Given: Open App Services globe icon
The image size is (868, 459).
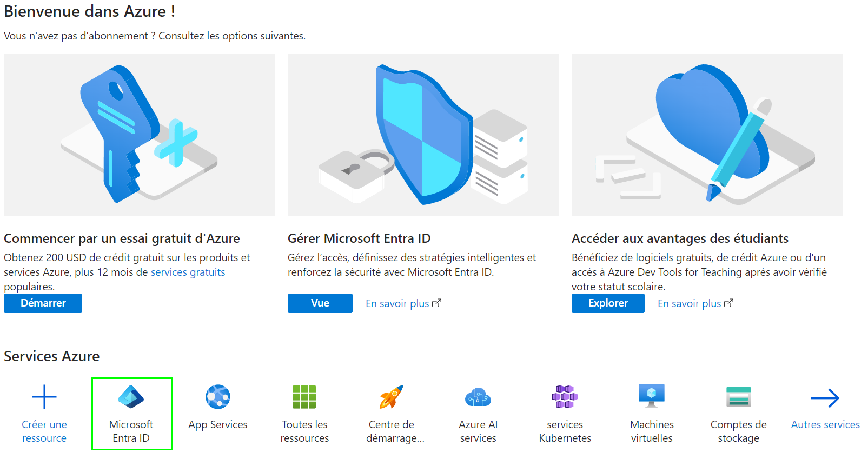Looking at the screenshot, I should point(218,397).
